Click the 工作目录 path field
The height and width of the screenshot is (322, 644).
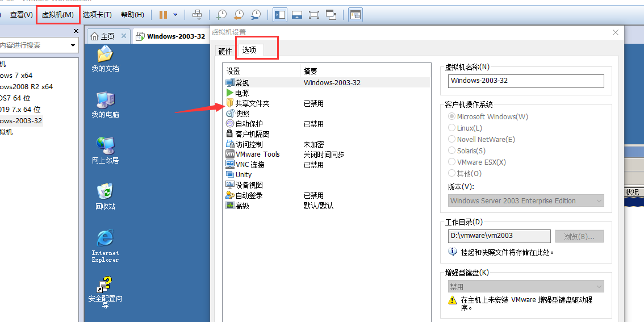(499, 236)
